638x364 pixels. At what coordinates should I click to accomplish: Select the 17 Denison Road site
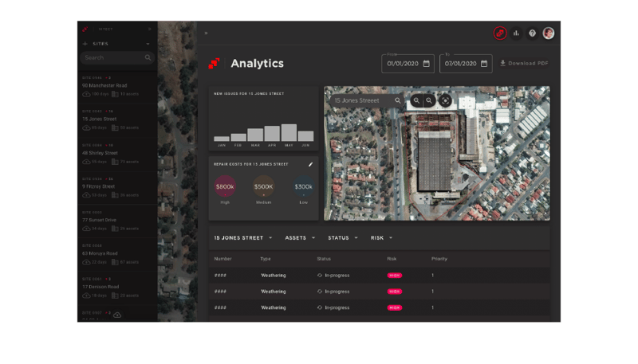click(x=100, y=287)
